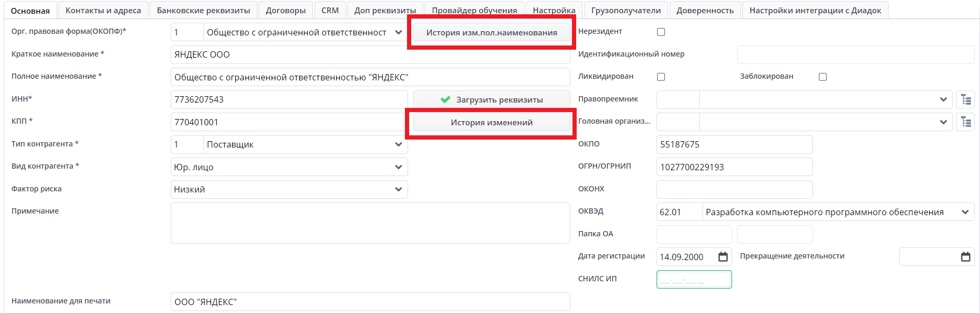The height and width of the screenshot is (313, 980).
Task: Enable the Нерезидент checkbox
Action: [661, 32]
